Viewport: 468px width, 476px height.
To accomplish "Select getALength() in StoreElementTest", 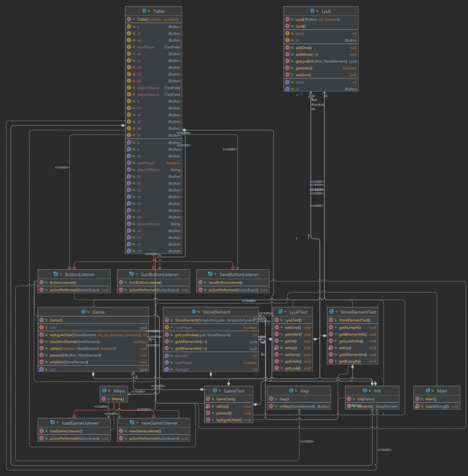I will pyautogui.click(x=352, y=327).
